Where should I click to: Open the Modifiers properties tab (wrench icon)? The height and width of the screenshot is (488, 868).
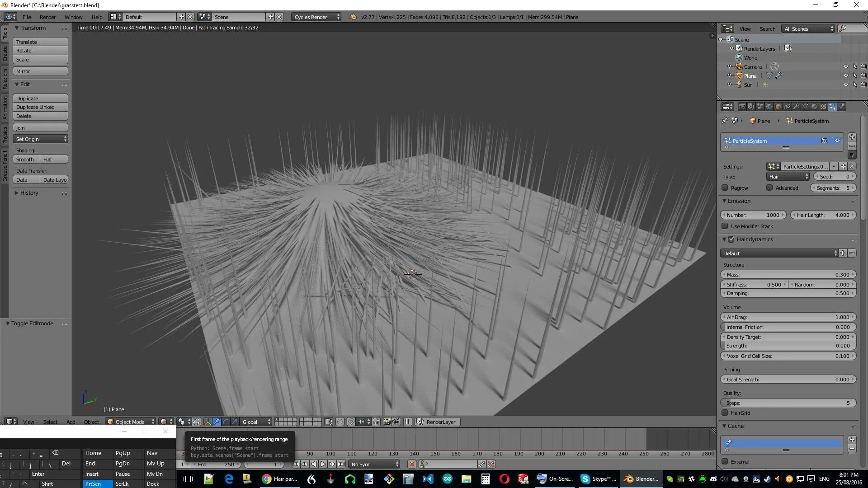click(796, 107)
